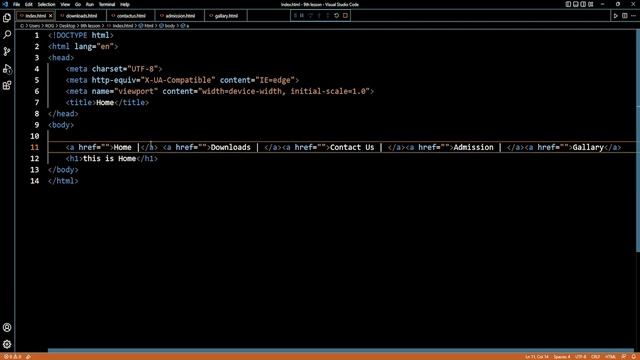Expand the 'a' breadcrumb symbol

(186, 26)
